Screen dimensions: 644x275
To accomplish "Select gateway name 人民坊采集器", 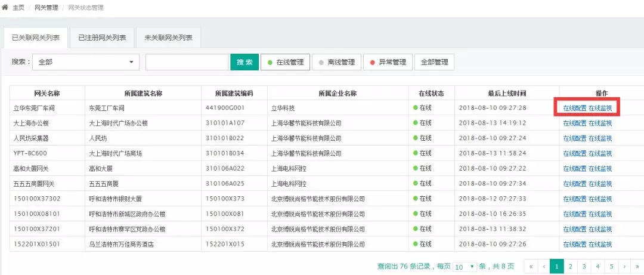I will pos(31,138).
